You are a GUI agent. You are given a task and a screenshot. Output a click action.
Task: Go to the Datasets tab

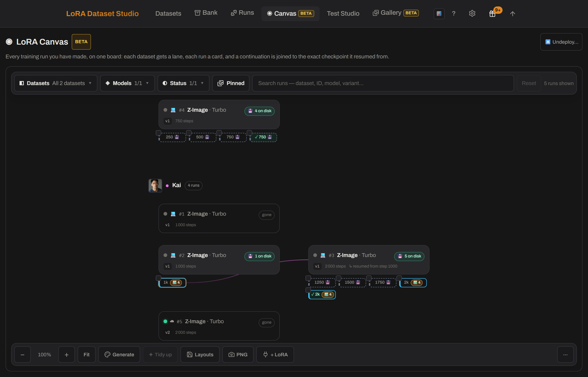[x=168, y=14]
